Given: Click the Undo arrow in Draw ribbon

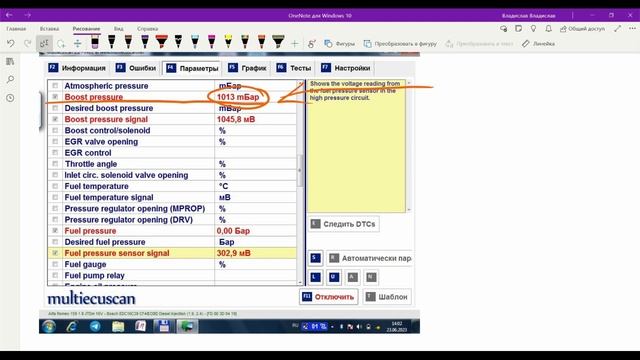Looking at the screenshot, I should coord(11,43).
